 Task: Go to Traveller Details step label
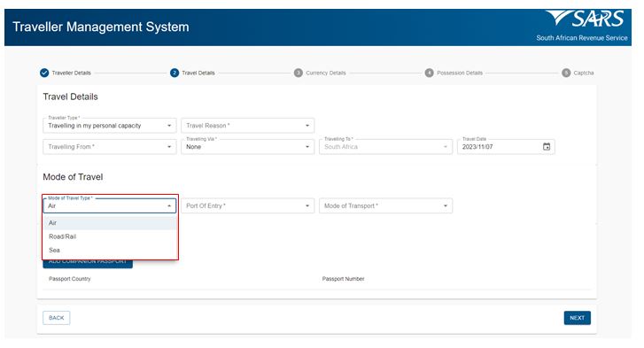71,73
